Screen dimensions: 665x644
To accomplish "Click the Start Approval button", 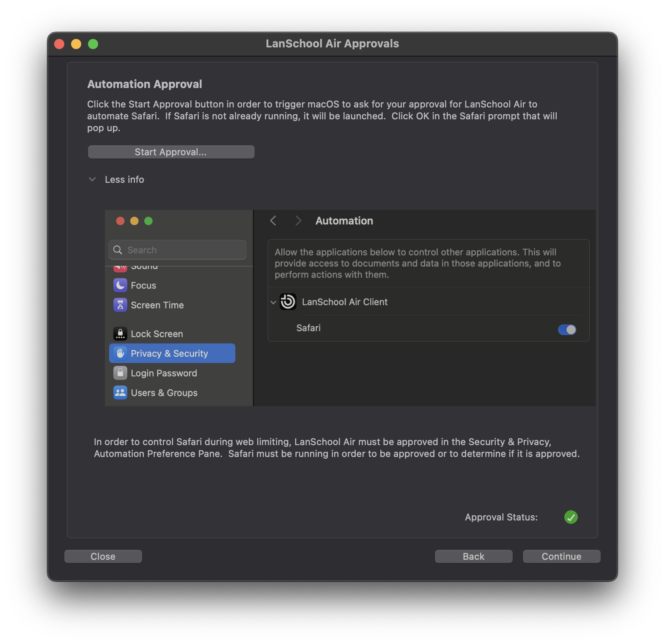I will pos(171,152).
